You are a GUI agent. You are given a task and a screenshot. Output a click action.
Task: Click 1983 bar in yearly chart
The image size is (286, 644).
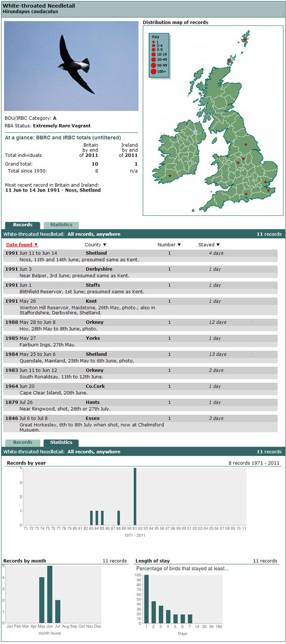(x=92, y=518)
